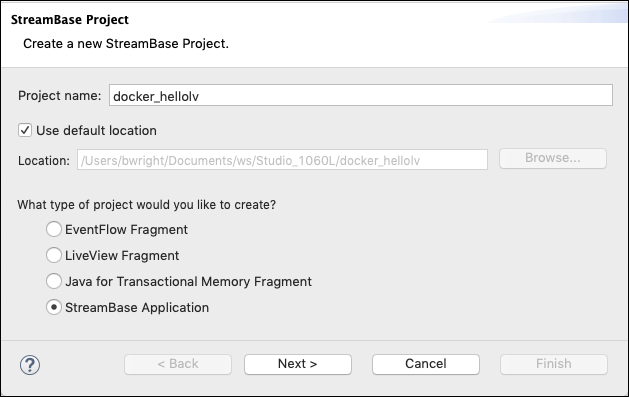Click the "Location:" label text
629x397 pixels.
pos(44,160)
